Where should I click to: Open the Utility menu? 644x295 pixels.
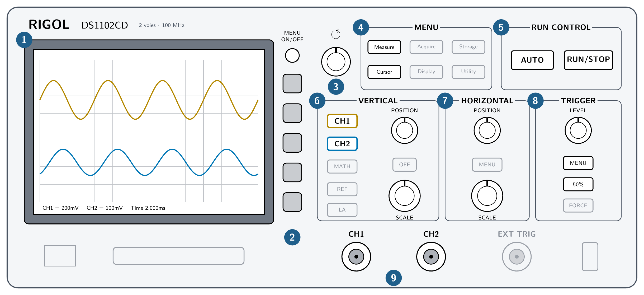[x=468, y=72]
